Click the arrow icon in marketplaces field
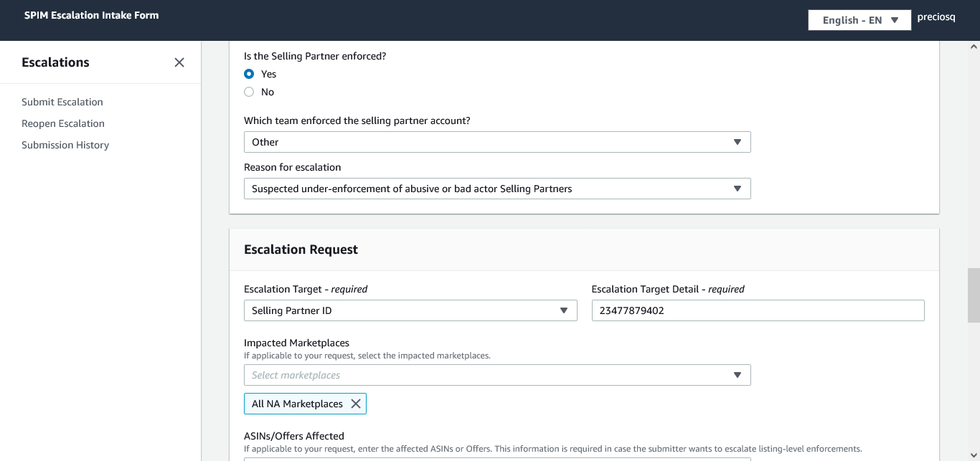The image size is (980, 461). point(738,375)
